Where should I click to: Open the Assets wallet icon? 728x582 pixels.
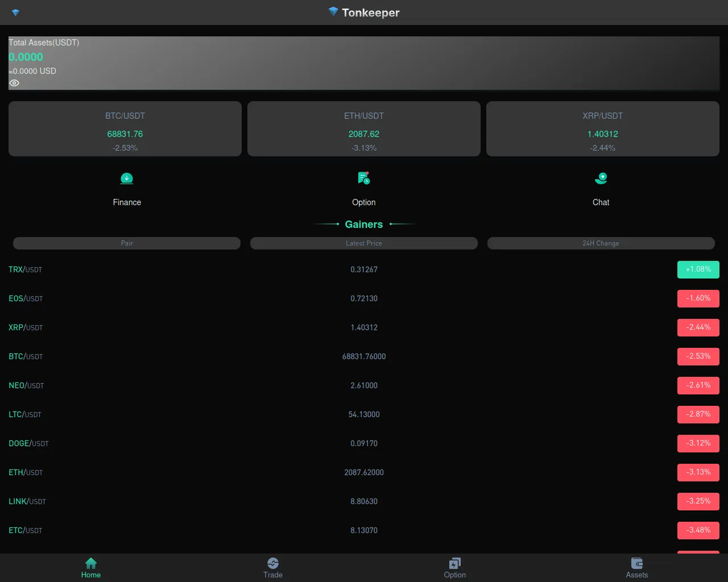point(637,563)
